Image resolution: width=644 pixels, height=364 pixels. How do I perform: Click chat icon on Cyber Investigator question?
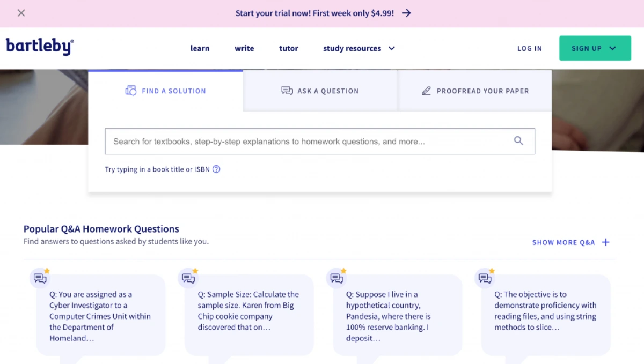40,278
